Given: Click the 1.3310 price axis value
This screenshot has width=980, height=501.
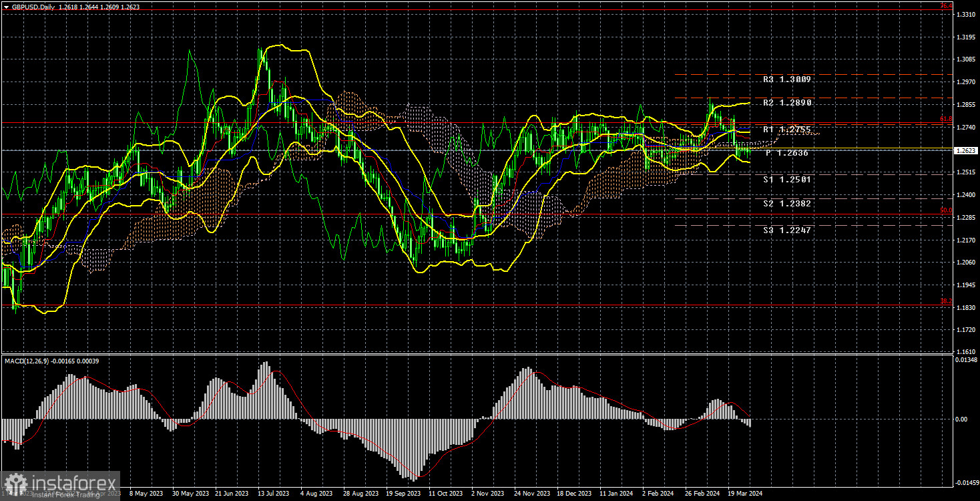Looking at the screenshot, I should click(x=965, y=15).
